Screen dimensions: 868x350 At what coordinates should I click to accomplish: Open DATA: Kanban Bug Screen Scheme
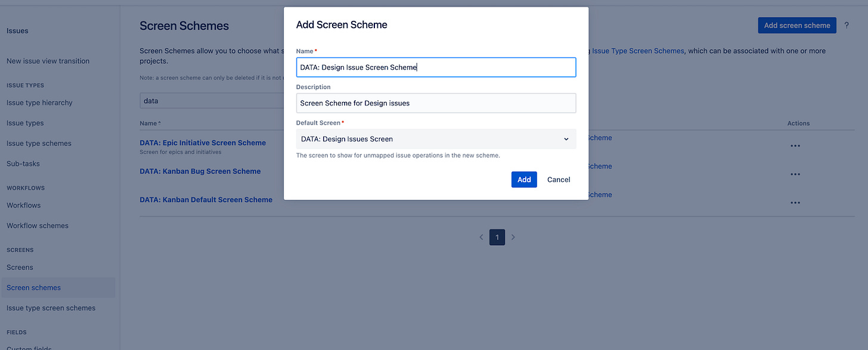200,171
